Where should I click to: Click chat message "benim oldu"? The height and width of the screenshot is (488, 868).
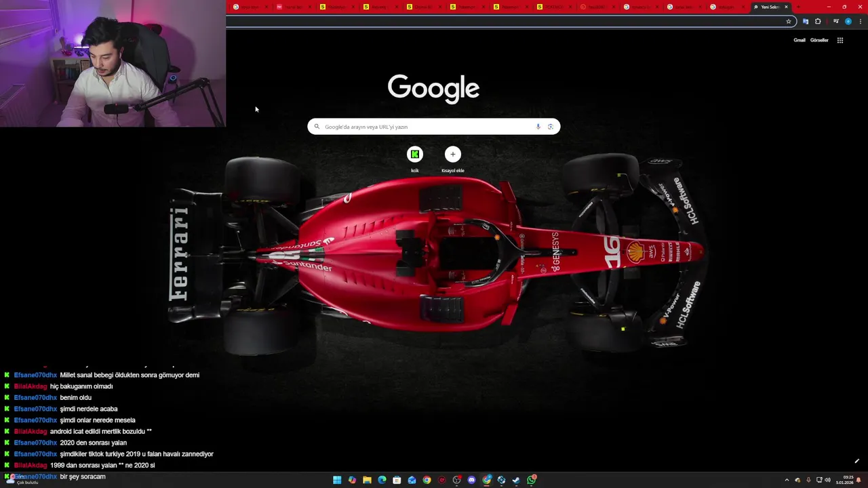point(75,398)
